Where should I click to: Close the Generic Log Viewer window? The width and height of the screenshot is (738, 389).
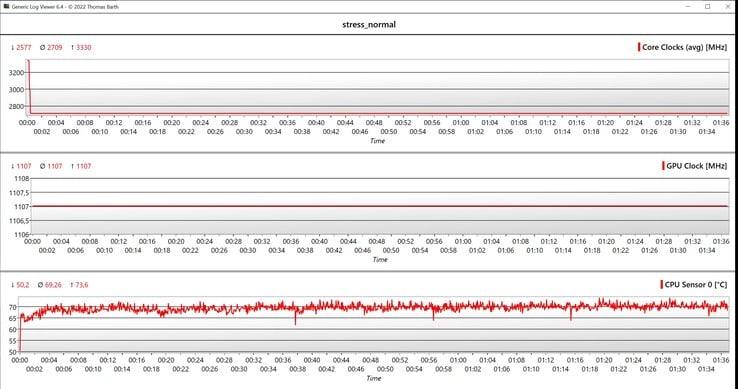(727, 7)
